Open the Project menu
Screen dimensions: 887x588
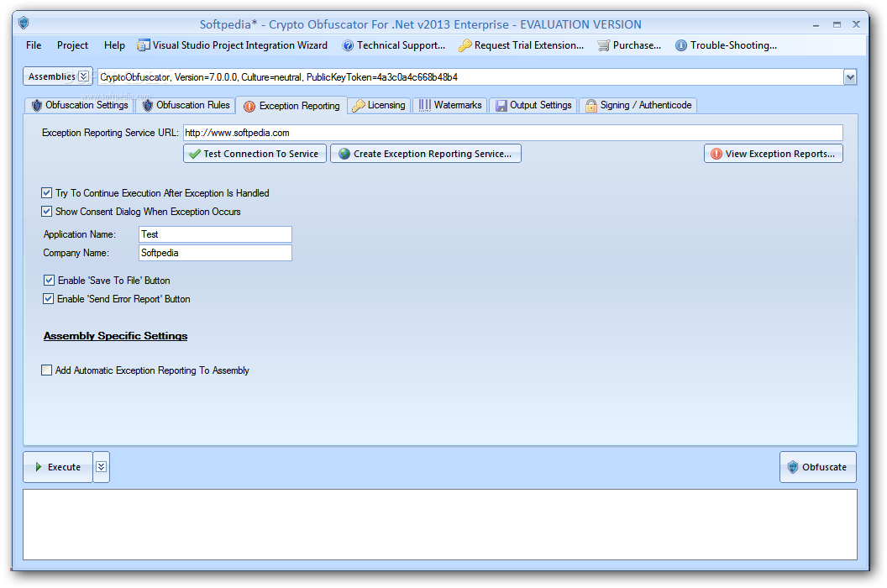coord(72,45)
